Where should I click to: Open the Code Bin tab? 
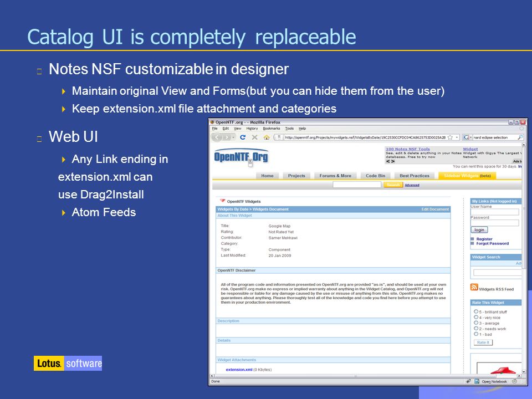pos(375,176)
